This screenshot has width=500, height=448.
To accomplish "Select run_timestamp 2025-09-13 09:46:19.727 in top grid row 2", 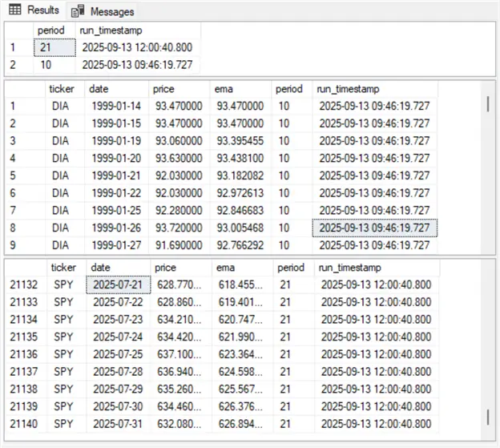I will 138,65.
